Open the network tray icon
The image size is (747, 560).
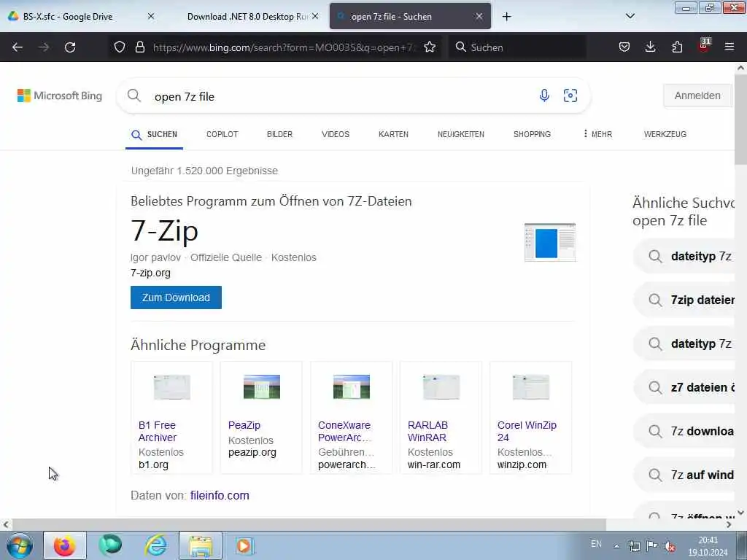point(634,546)
